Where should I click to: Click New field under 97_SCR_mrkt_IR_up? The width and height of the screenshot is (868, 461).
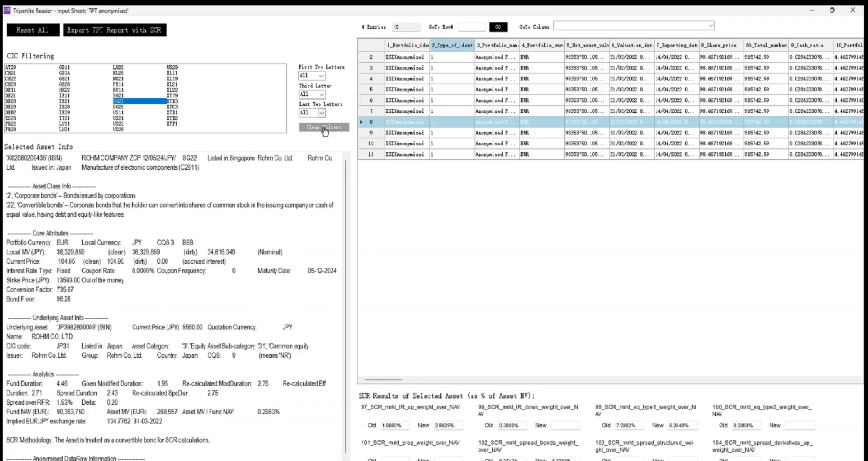[448, 425]
